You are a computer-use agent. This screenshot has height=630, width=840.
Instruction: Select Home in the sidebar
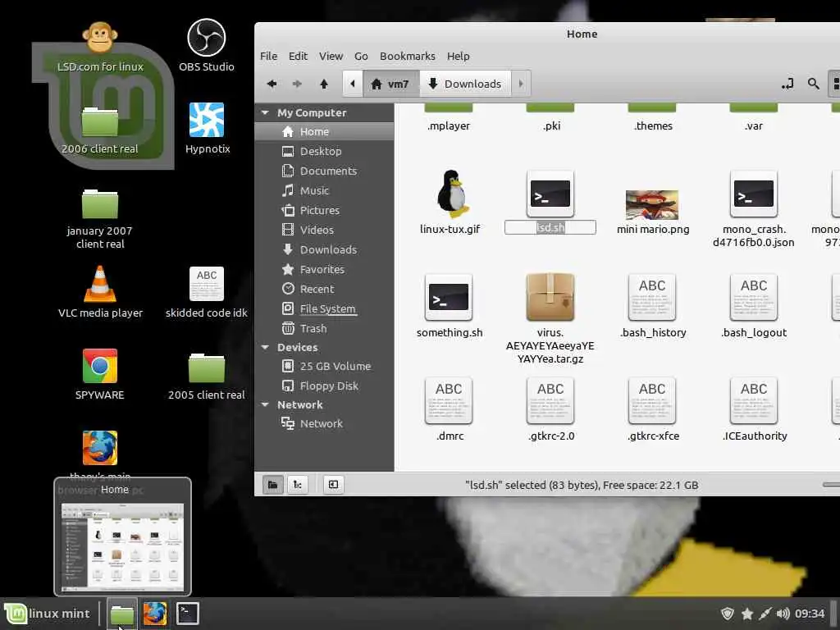(324, 132)
